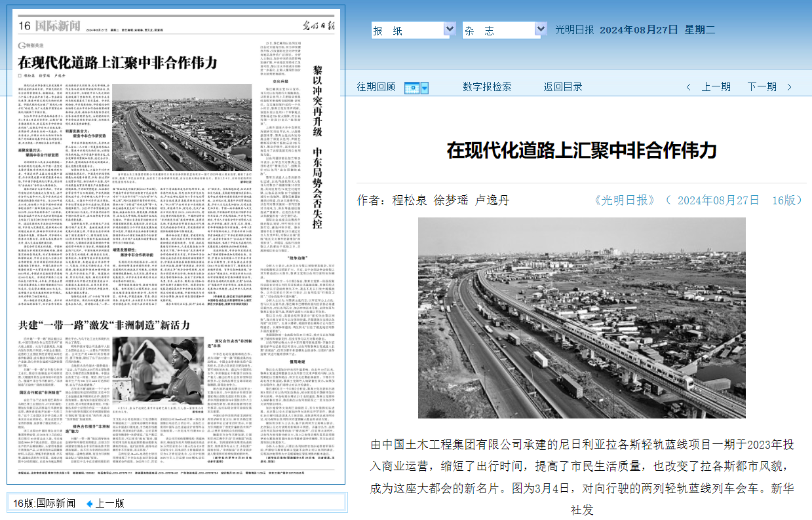Go to next issue 下一期
The height and width of the screenshot is (520, 812).
click(x=762, y=86)
